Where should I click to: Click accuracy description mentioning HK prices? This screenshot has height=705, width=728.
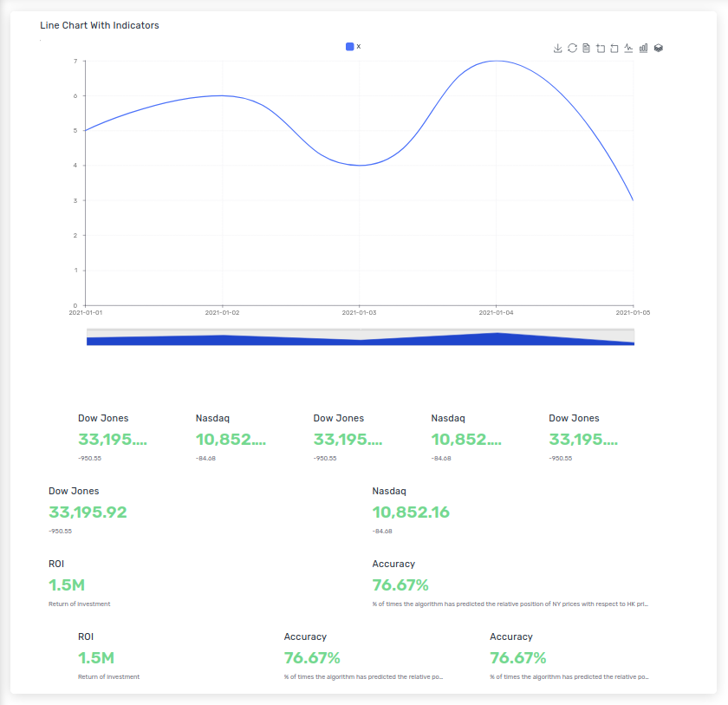point(510,604)
